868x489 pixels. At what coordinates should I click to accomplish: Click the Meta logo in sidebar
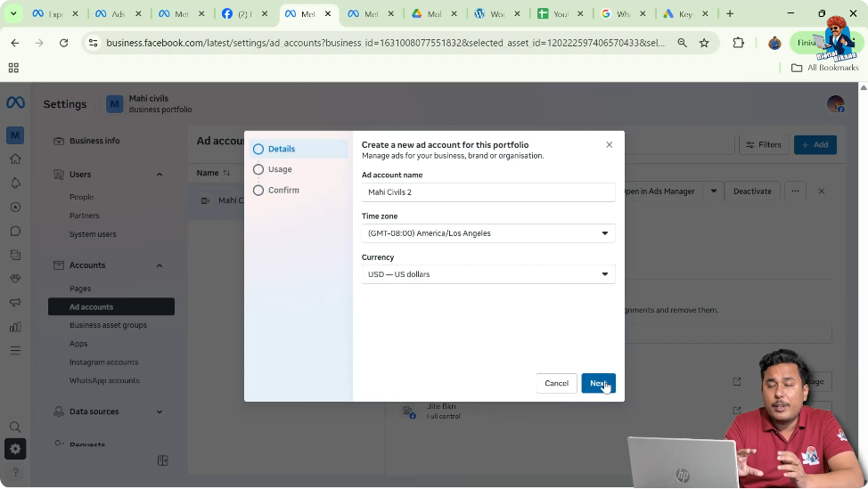(x=15, y=103)
